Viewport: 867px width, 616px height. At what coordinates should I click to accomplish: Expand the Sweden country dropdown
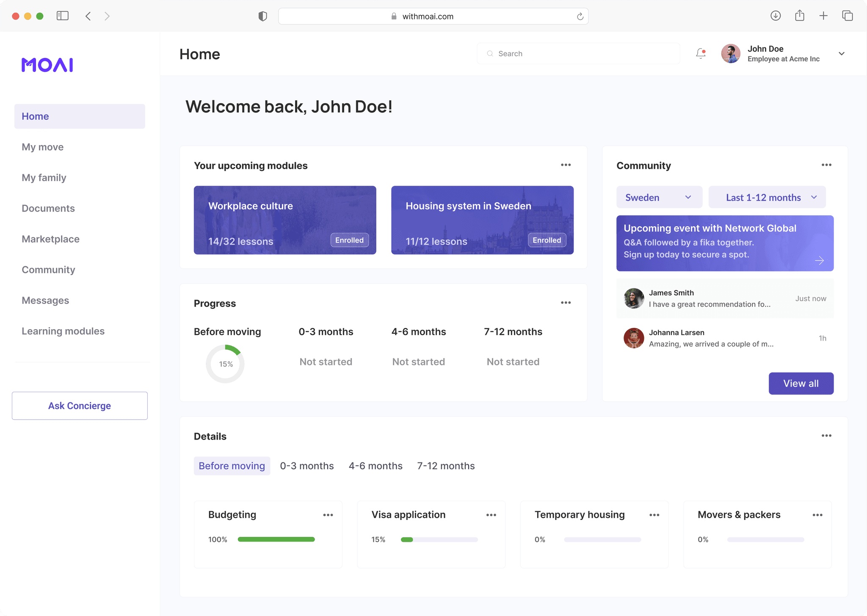point(659,197)
